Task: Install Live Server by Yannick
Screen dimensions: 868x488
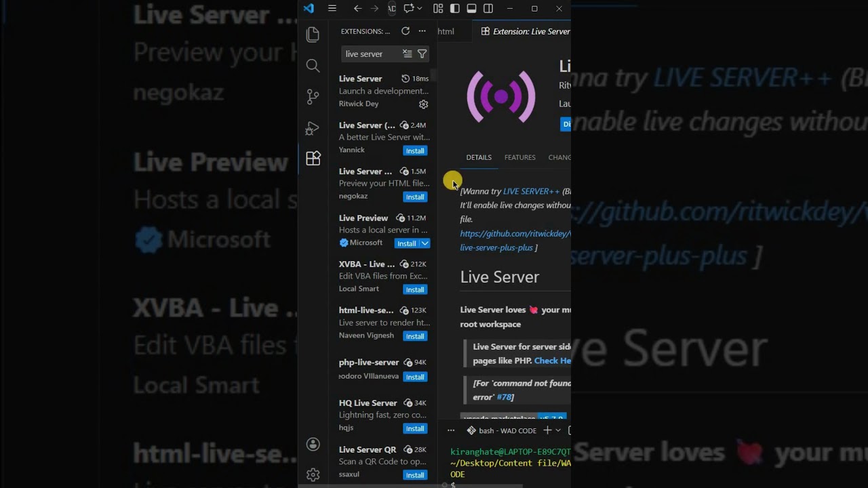Action: tap(415, 150)
